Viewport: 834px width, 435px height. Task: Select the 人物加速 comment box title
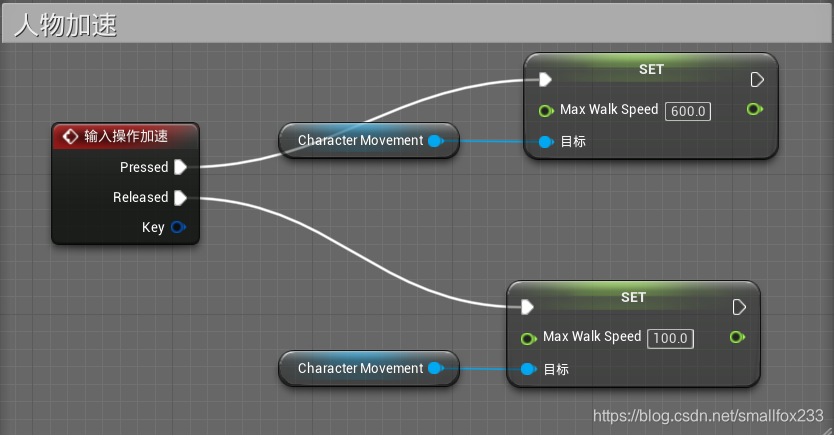coord(65,25)
